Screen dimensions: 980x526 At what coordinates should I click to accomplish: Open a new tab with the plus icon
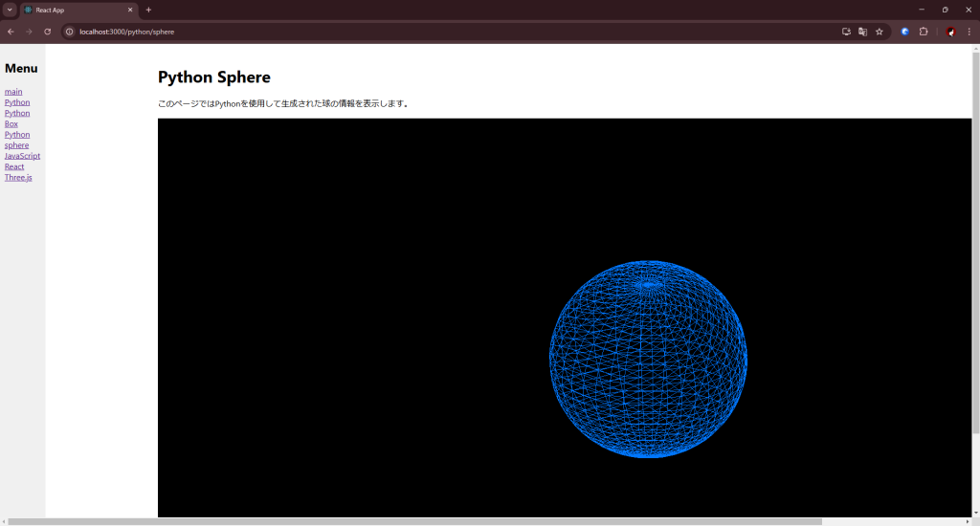148,10
